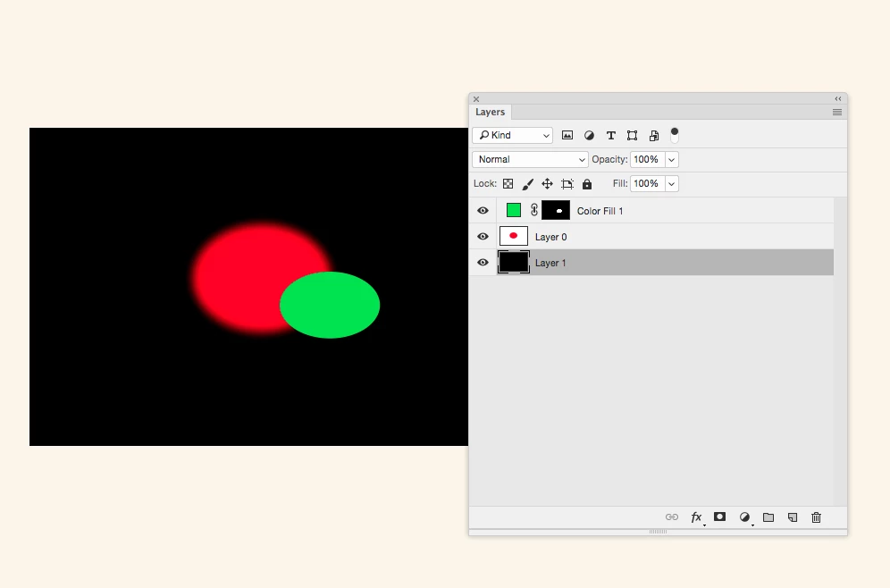This screenshot has width=890, height=588.
Task: Toggle the layer filtering switch
Action: click(x=675, y=135)
